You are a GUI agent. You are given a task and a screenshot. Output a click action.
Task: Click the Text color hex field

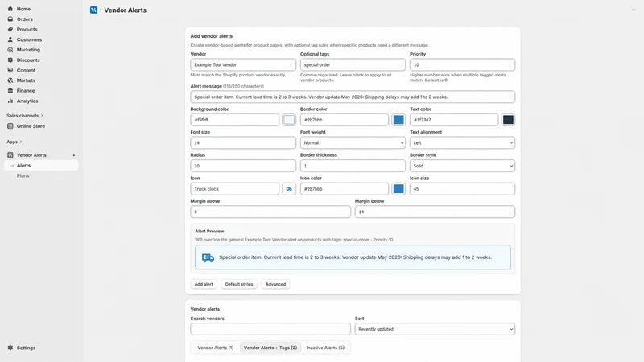tap(454, 120)
